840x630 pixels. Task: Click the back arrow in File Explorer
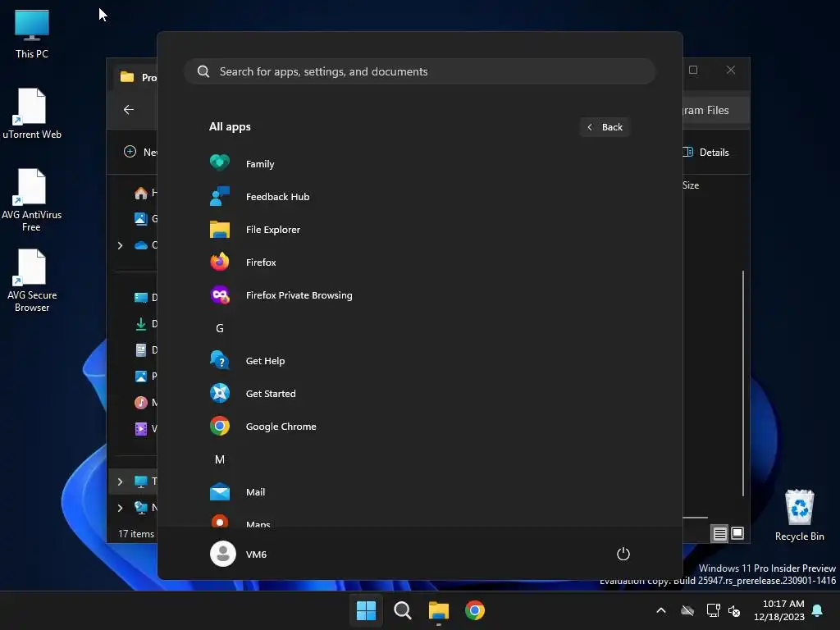[x=129, y=109]
